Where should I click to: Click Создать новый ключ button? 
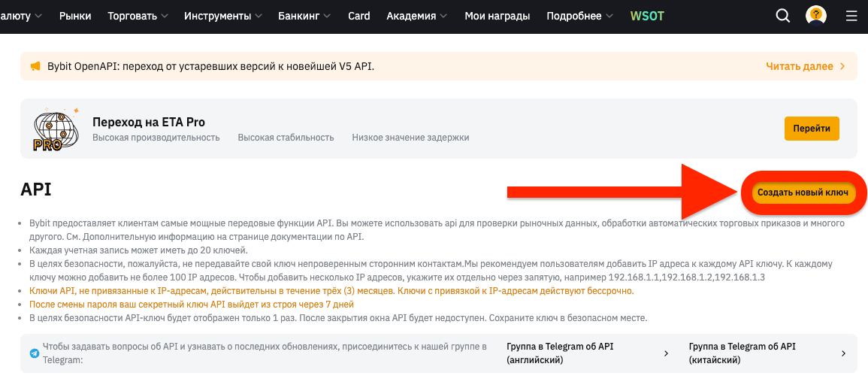coord(803,192)
